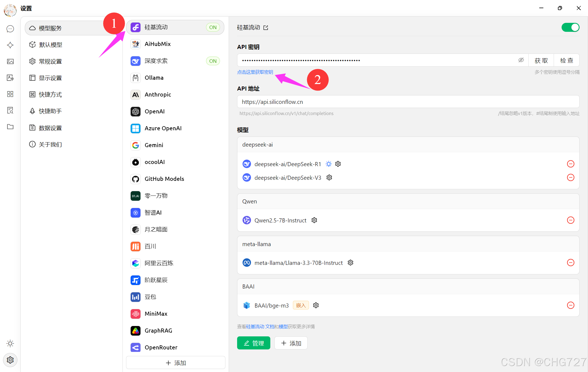
Task: Click the green 管理 models button
Action: [253, 343]
